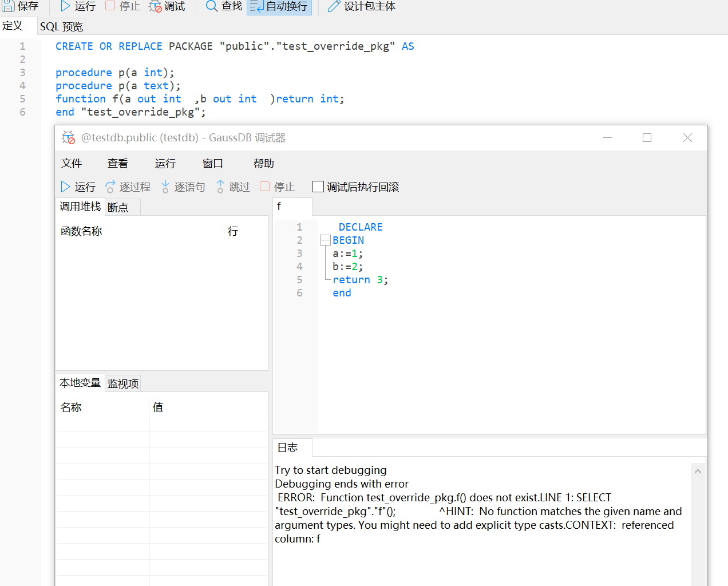Click the Debug bug icon in top toolbar
This screenshot has height=586, width=728.
(155, 6)
